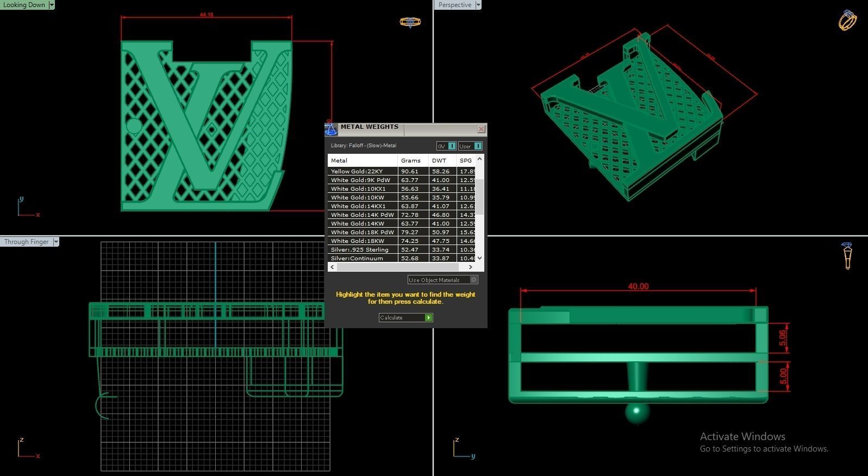This screenshot has height=476, width=868.
Task: Select the Silver:Continuum row
Action: point(402,258)
